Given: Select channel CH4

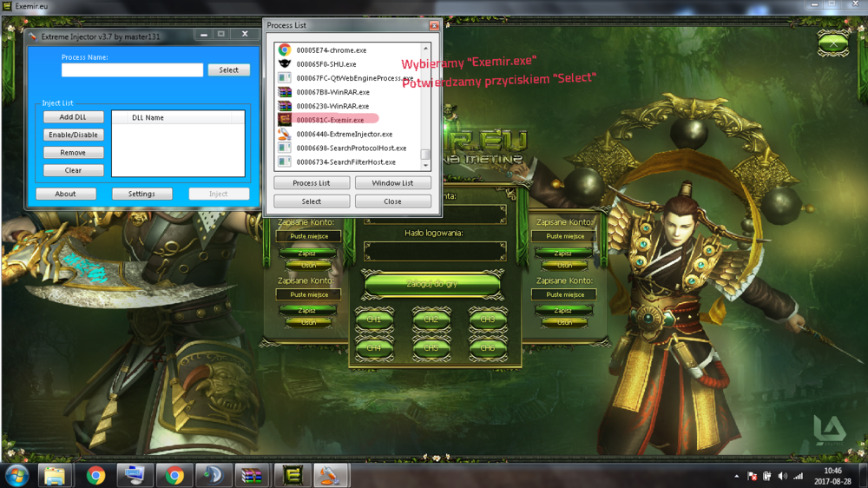Looking at the screenshot, I should click(x=373, y=348).
